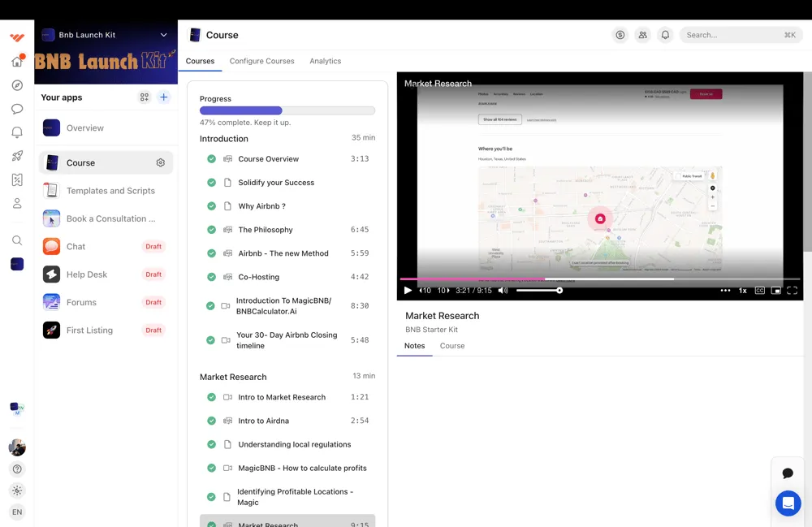
Task: Add a new app with the plus button
Action: [x=164, y=97]
